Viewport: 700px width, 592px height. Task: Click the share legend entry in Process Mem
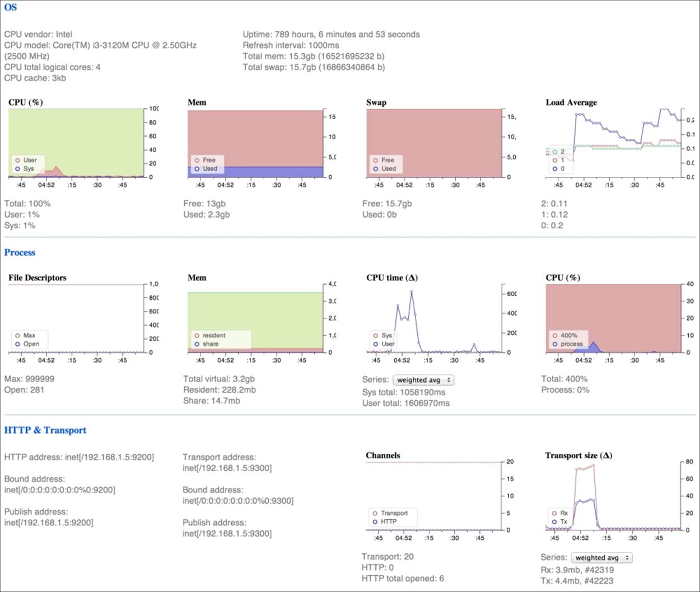(211, 344)
